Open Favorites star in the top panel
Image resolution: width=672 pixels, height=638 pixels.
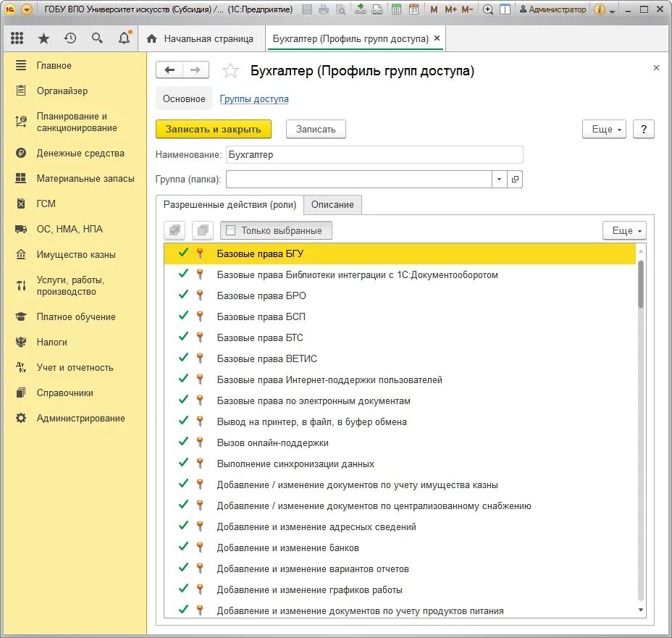pos(43,38)
